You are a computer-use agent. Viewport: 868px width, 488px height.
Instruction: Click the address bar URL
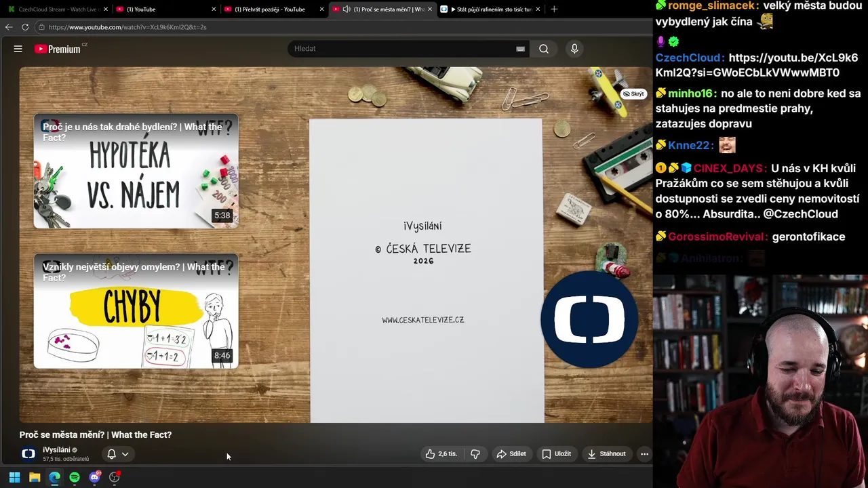tap(127, 27)
